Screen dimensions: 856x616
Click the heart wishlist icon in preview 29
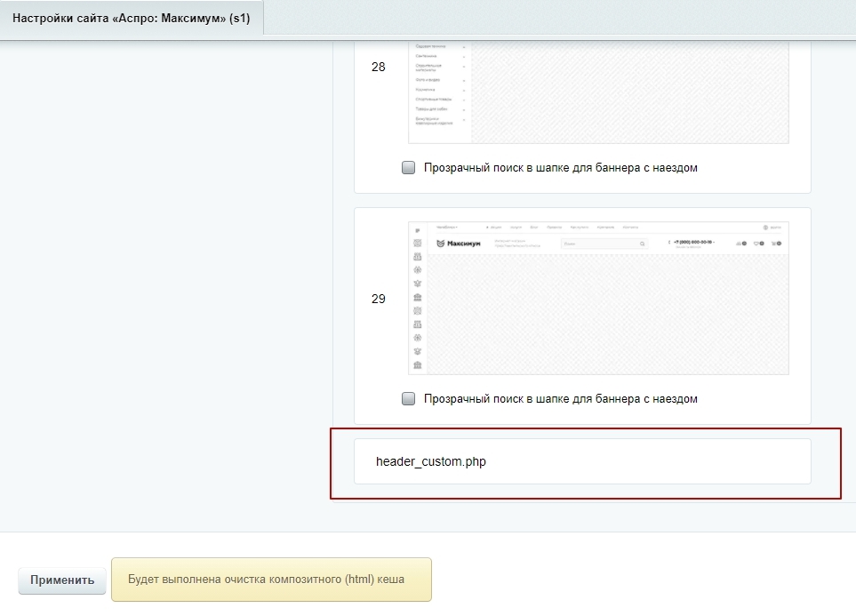point(758,244)
